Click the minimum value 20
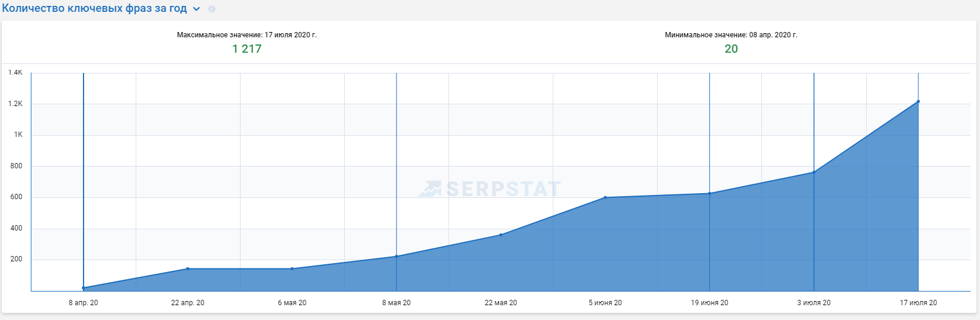Viewport: 980px width, 320px height. coord(731,49)
